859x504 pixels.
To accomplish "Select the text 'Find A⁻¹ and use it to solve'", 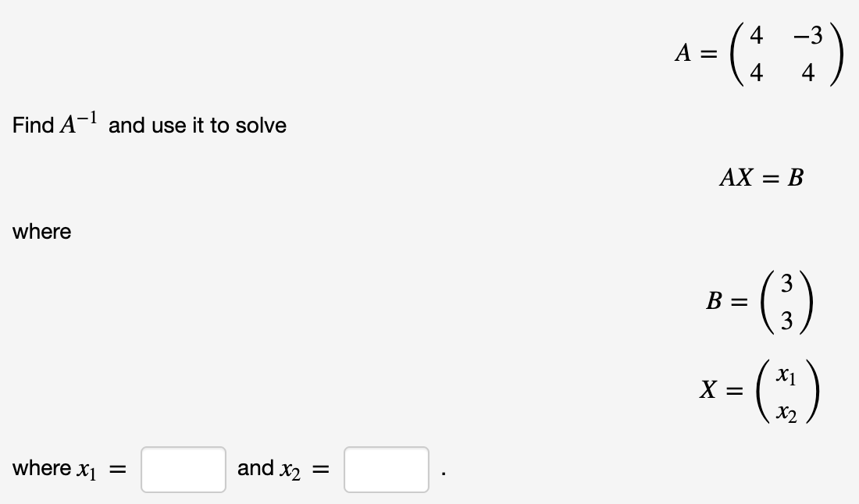I will coord(148,124).
